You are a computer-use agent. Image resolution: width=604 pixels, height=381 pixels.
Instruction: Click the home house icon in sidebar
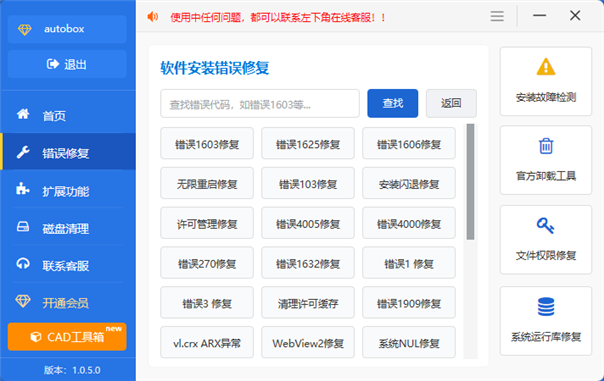23,114
